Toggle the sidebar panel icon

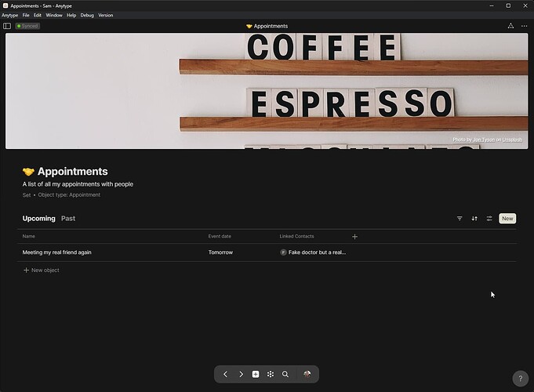coord(7,26)
